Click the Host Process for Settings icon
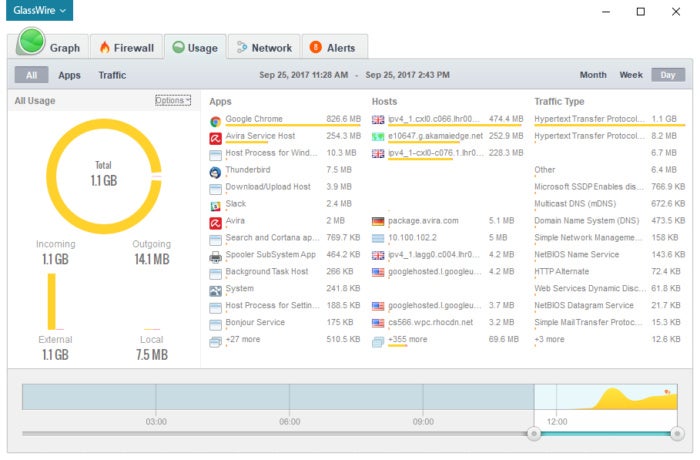The image size is (700, 460). (216, 308)
